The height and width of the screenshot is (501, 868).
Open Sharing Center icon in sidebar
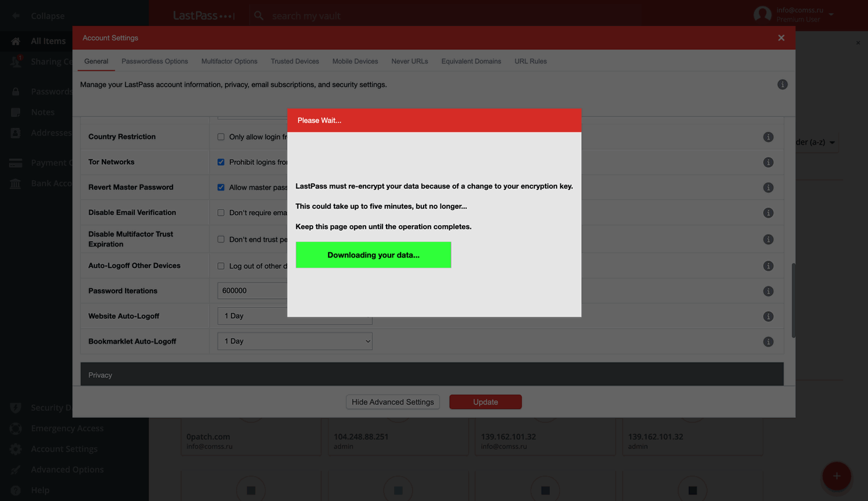[x=16, y=61]
